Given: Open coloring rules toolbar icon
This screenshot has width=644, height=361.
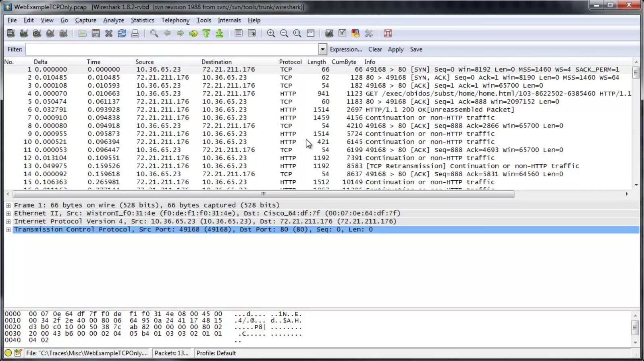Looking at the screenshot, I should (355, 33).
